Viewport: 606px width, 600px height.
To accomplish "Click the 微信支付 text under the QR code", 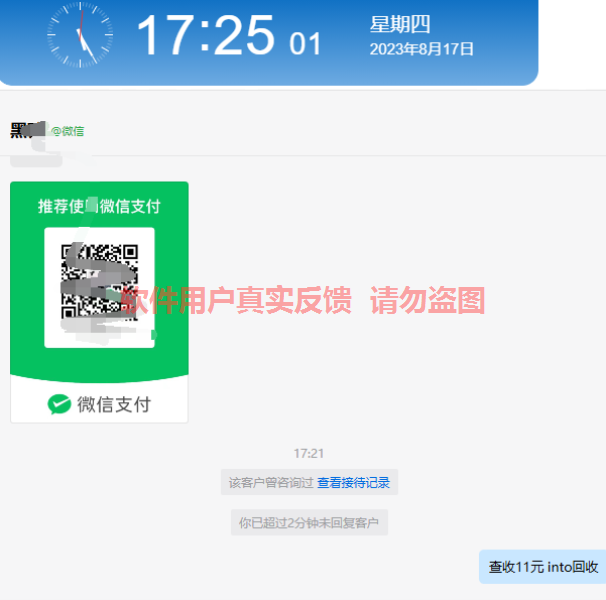I will click(114, 404).
